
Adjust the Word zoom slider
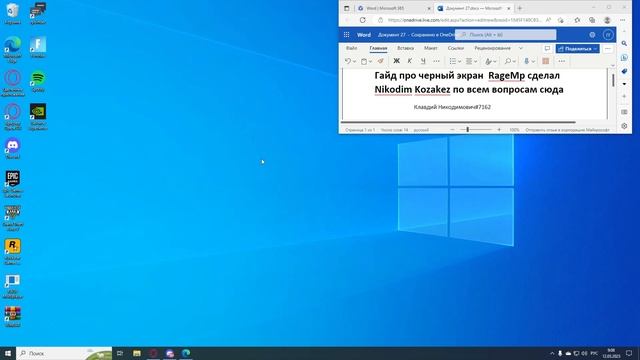pos(476,130)
